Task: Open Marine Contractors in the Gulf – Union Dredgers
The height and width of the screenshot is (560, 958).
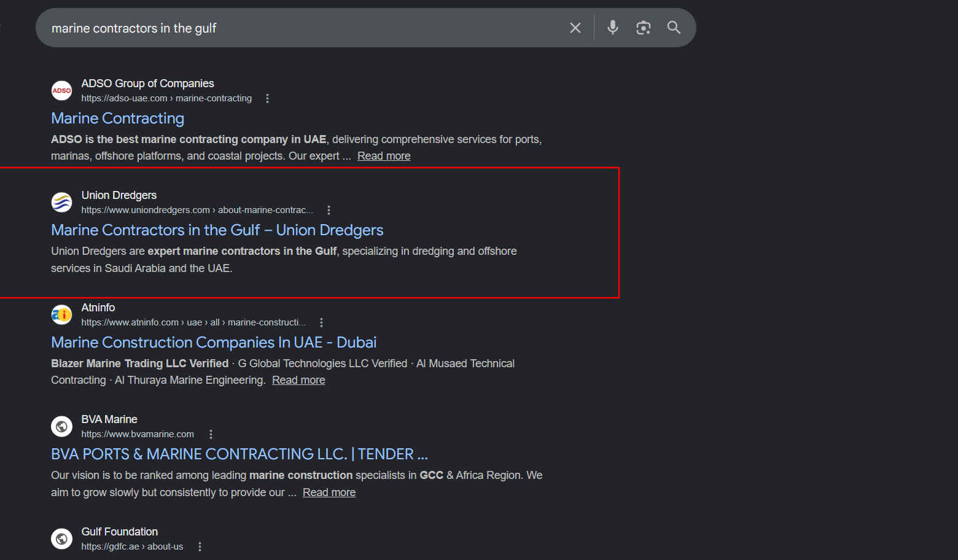Action: tap(217, 230)
